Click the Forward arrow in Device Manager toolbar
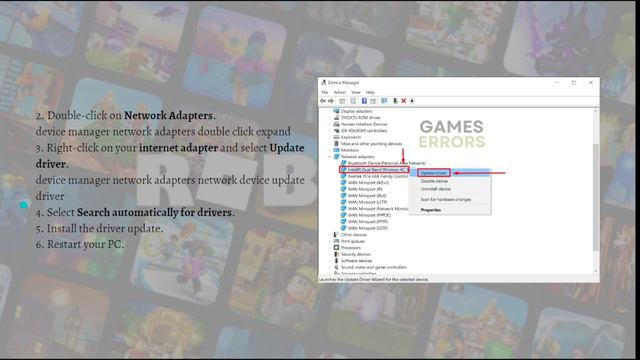The height and width of the screenshot is (360, 640). pyautogui.click(x=331, y=101)
